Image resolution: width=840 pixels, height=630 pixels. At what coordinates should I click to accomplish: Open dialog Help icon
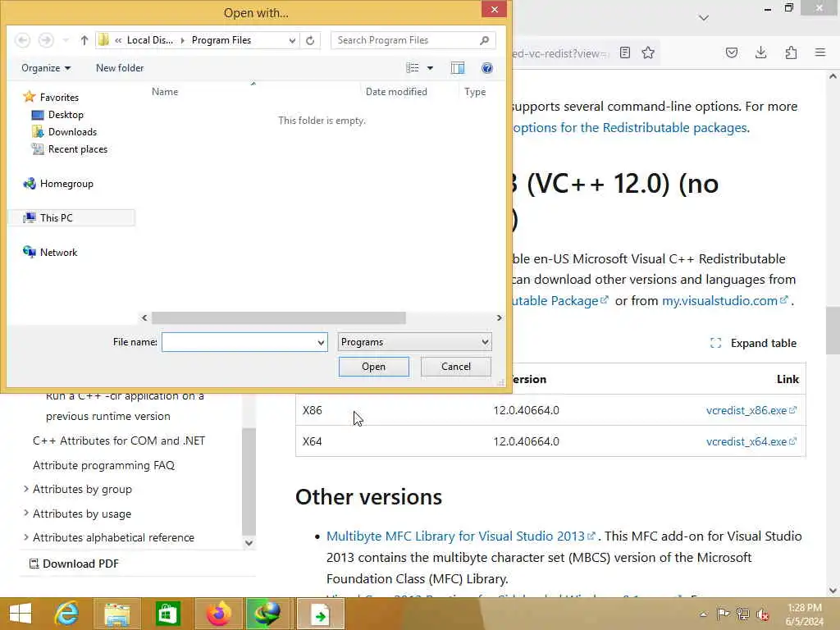487,68
